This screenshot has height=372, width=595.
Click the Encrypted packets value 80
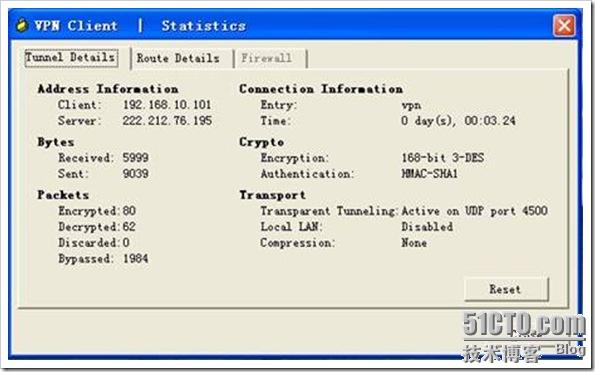click(x=129, y=211)
